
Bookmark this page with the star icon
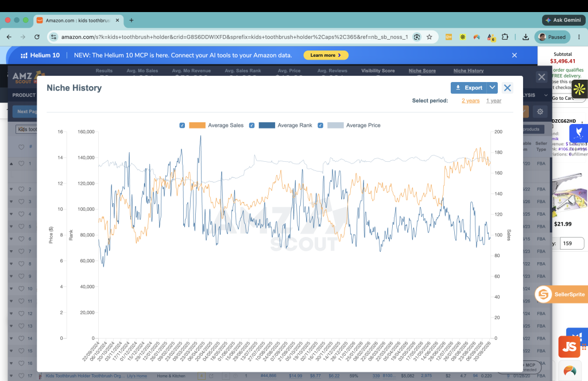click(x=430, y=37)
